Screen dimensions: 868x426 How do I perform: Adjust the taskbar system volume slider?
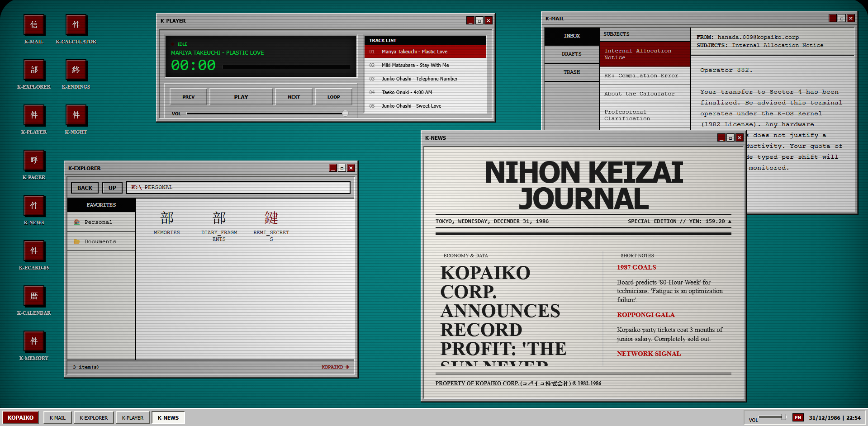click(772, 417)
